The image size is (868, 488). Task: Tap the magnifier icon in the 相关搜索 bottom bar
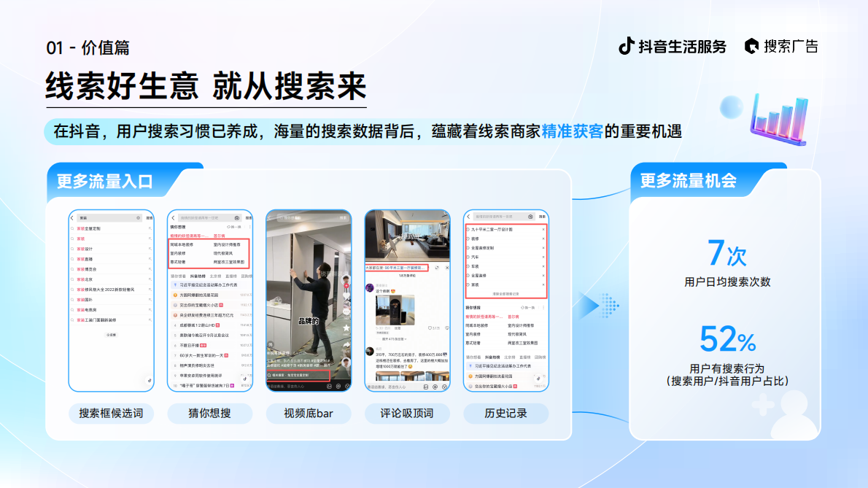coord(269,374)
